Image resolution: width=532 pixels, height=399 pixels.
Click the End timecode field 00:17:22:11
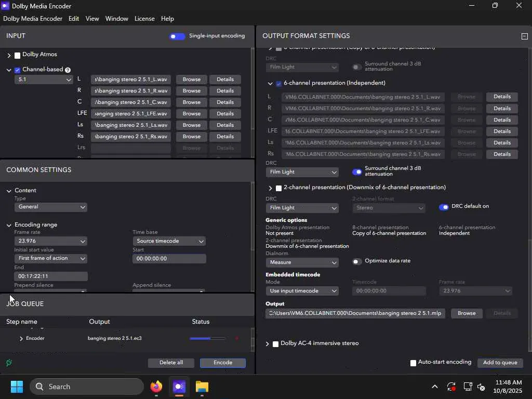(x=51, y=276)
